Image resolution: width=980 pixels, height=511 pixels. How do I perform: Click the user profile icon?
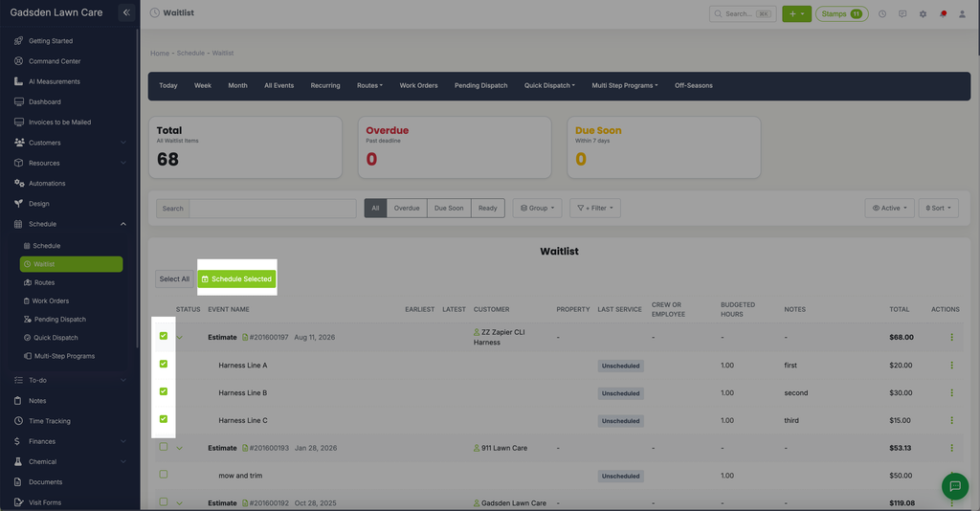pos(963,13)
